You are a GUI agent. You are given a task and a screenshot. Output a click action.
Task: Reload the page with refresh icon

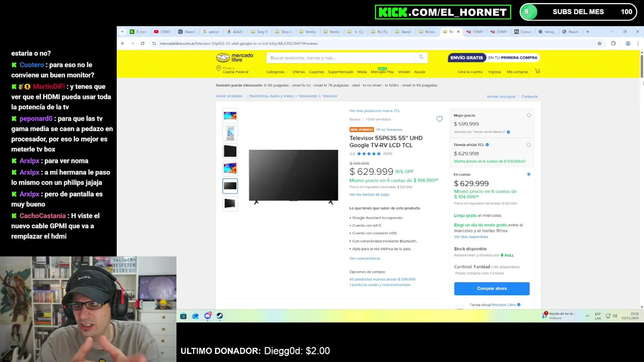coord(142,43)
